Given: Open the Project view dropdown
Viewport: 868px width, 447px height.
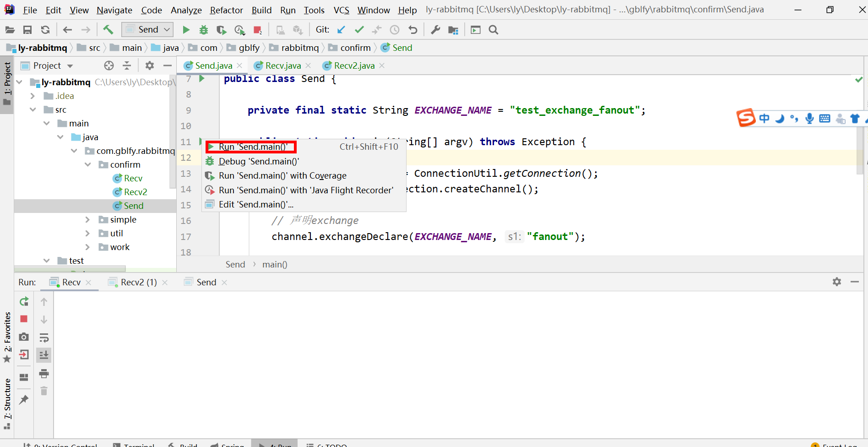Looking at the screenshot, I should click(x=70, y=66).
